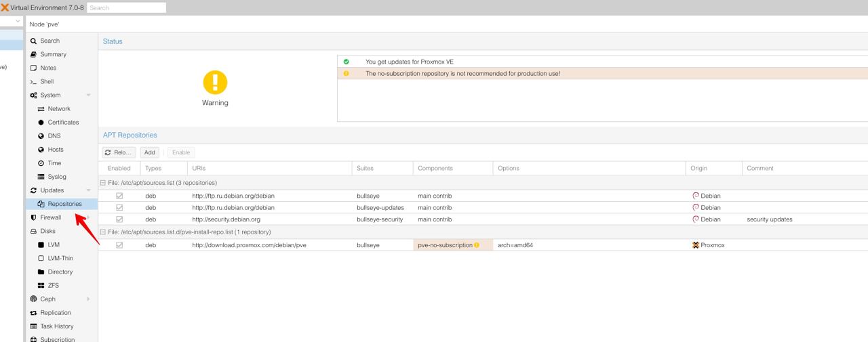Click the Reload repositories button
The width and height of the screenshot is (868, 342).
click(119, 152)
